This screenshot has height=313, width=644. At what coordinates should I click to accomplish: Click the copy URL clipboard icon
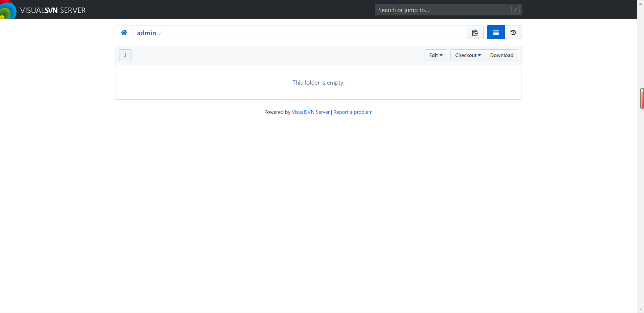pos(475,33)
